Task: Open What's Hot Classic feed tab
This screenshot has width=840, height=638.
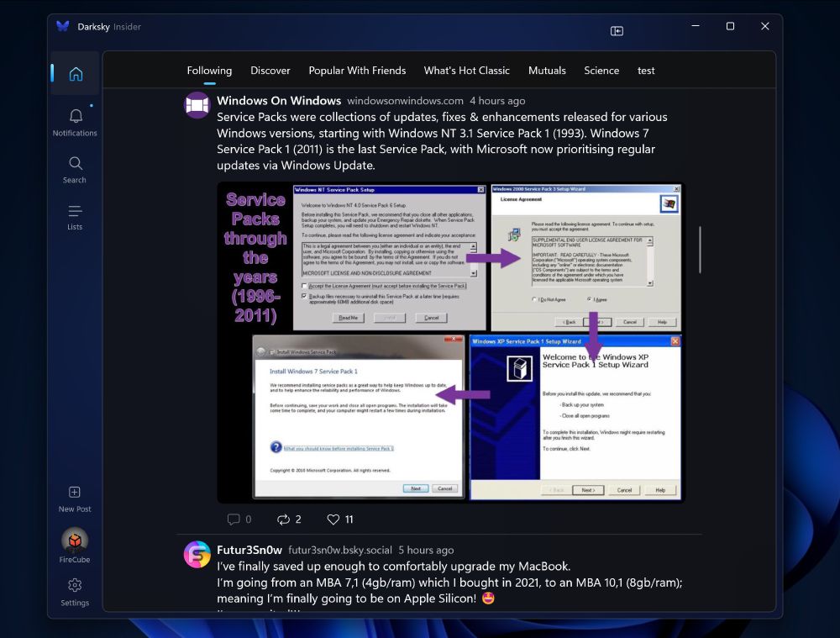Action: pyautogui.click(x=466, y=71)
